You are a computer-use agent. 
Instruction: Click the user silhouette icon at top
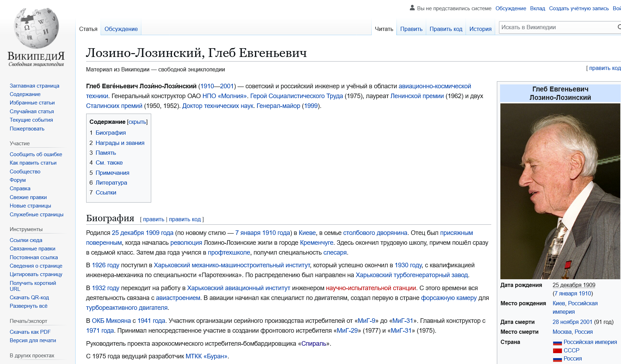click(x=412, y=8)
